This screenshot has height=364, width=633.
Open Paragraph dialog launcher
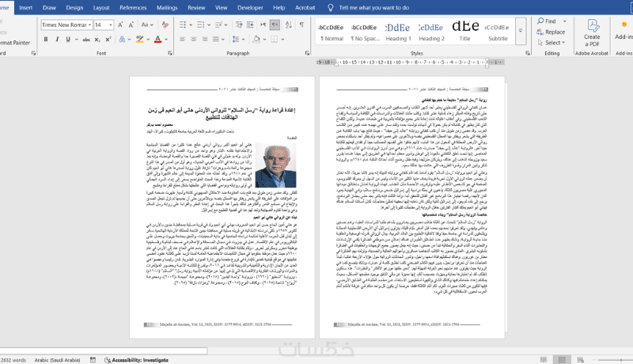pos(307,53)
